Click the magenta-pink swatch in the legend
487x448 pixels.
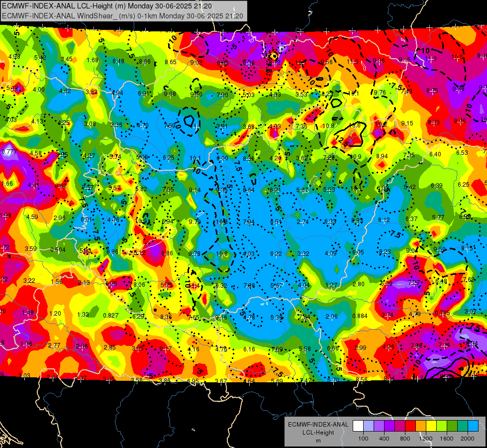coord(400,426)
